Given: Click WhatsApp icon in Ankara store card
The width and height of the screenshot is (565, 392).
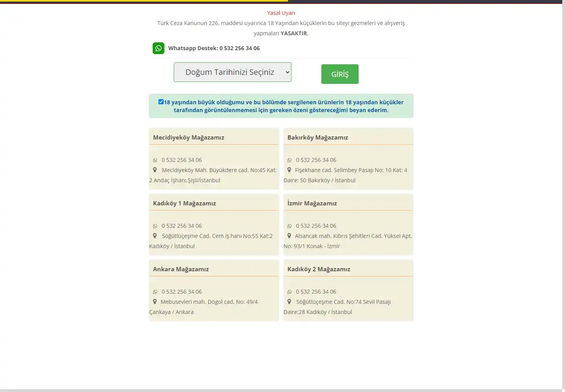Looking at the screenshot, I should 155,292.
